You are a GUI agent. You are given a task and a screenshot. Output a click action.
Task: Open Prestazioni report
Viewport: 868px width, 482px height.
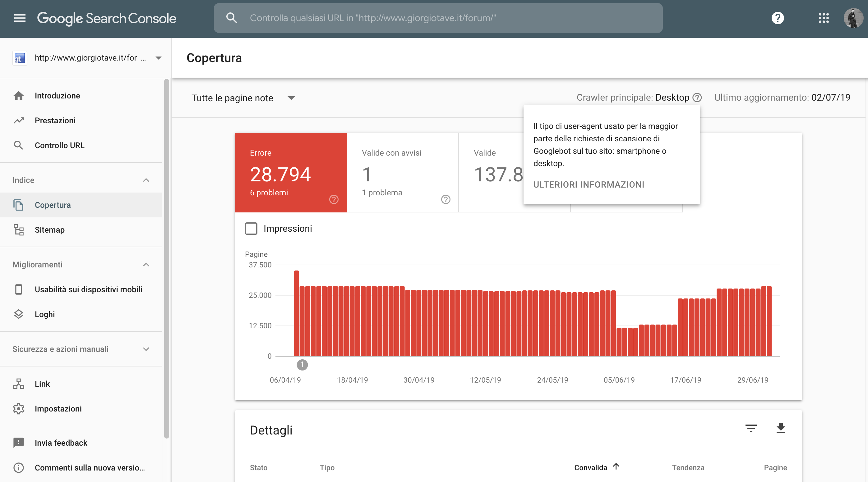coord(81,120)
